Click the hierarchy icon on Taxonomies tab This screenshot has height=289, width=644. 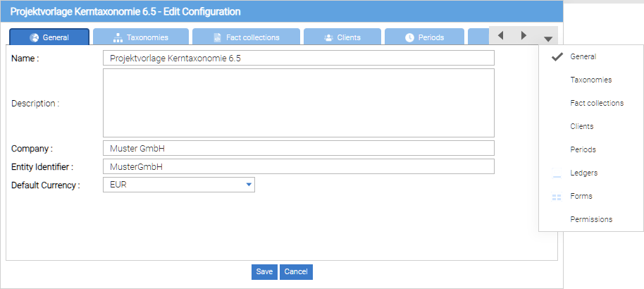point(118,38)
